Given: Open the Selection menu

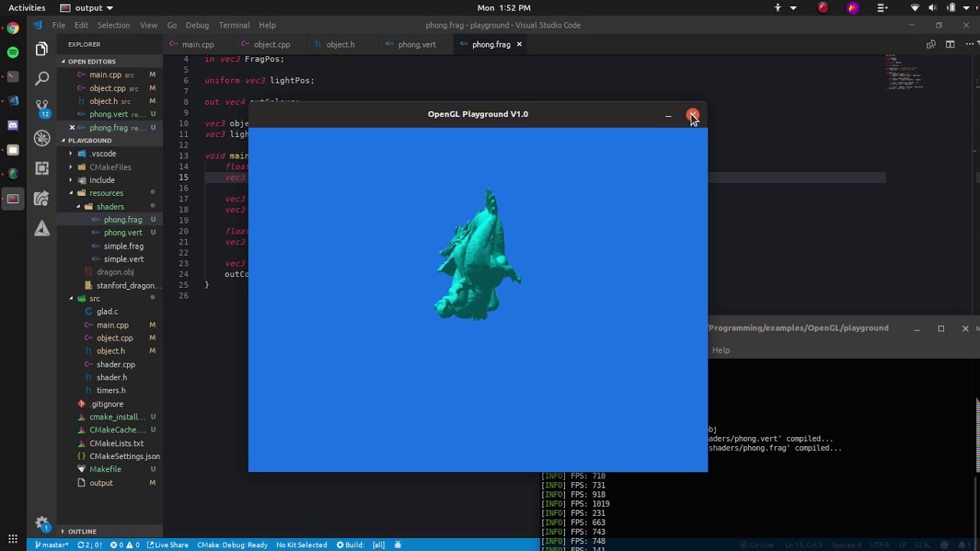Looking at the screenshot, I should [113, 25].
